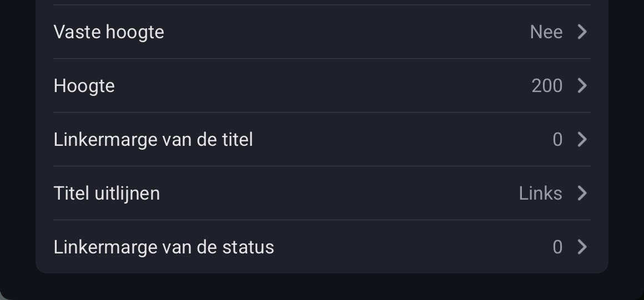Choose the Linkermarge van de titel label
Viewport: 644px width, 300px height.
point(153,139)
